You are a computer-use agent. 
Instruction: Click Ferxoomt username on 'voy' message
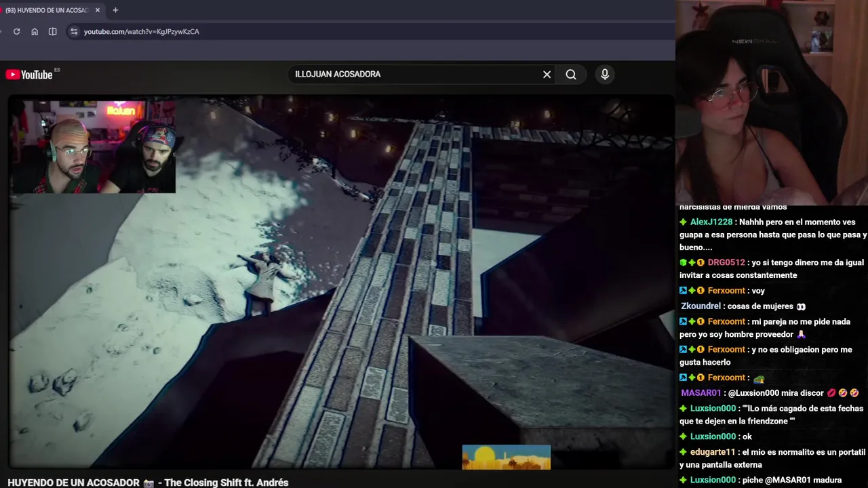[x=726, y=290]
